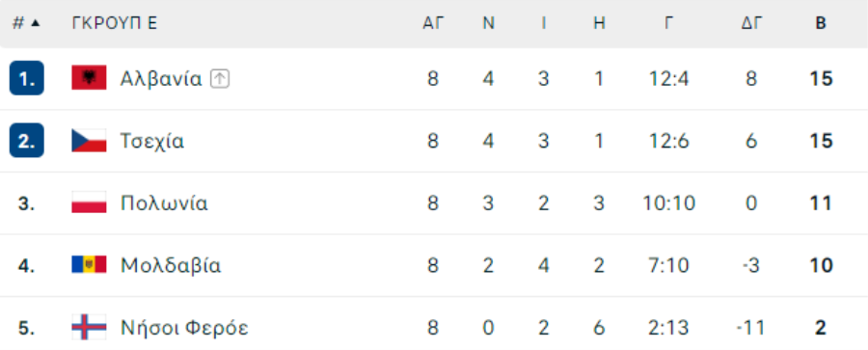This screenshot has width=868, height=350.
Task: Click the Albania flag icon
Action: click(x=89, y=78)
